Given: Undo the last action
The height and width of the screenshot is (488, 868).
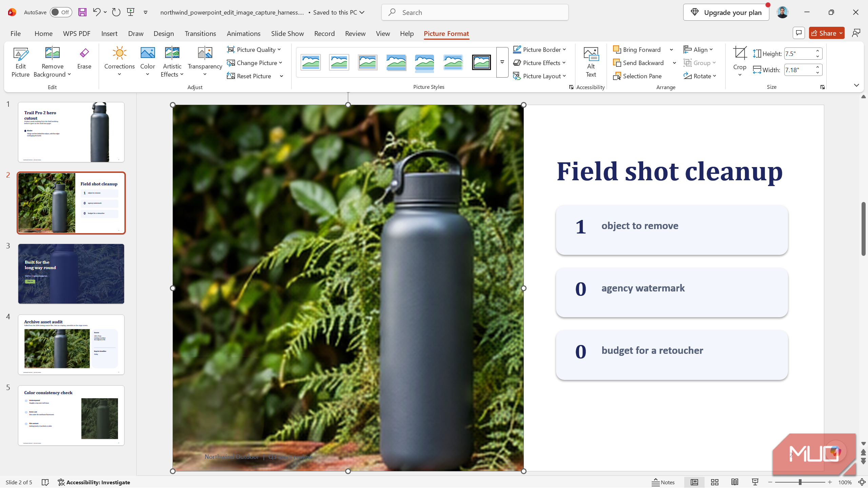Looking at the screenshot, I should (x=97, y=12).
